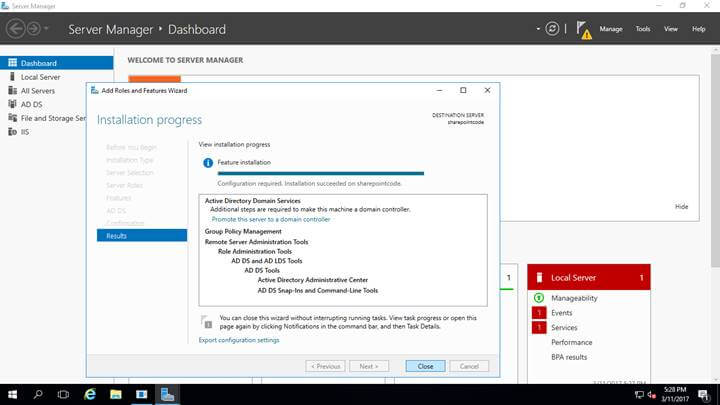Click the Feature installation info icon
This screenshot has height=405, width=720.
pyautogui.click(x=208, y=163)
